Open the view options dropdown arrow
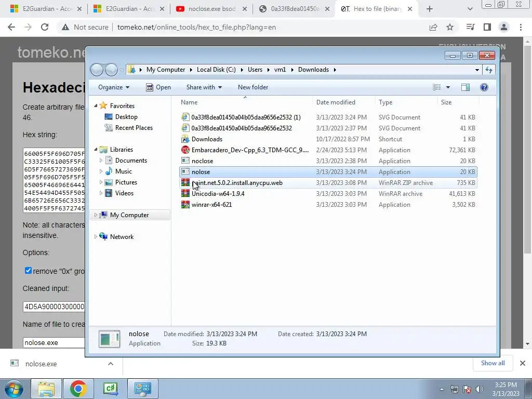This screenshot has width=532, height=399. point(448,87)
